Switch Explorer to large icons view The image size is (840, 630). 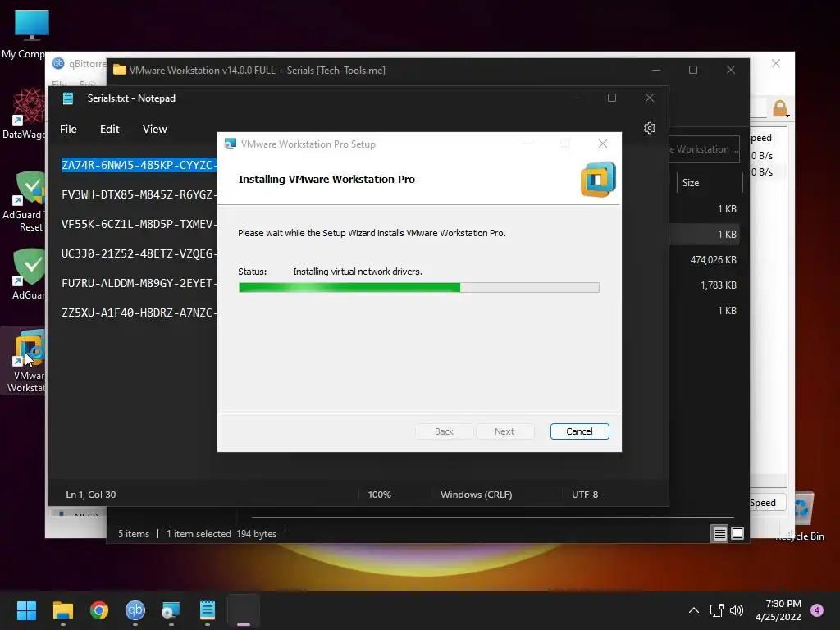pos(737,533)
